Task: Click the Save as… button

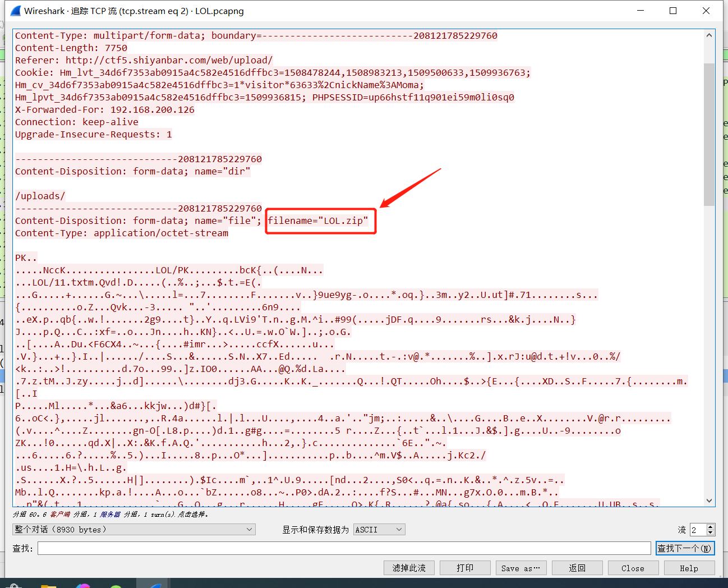Action: [520, 568]
